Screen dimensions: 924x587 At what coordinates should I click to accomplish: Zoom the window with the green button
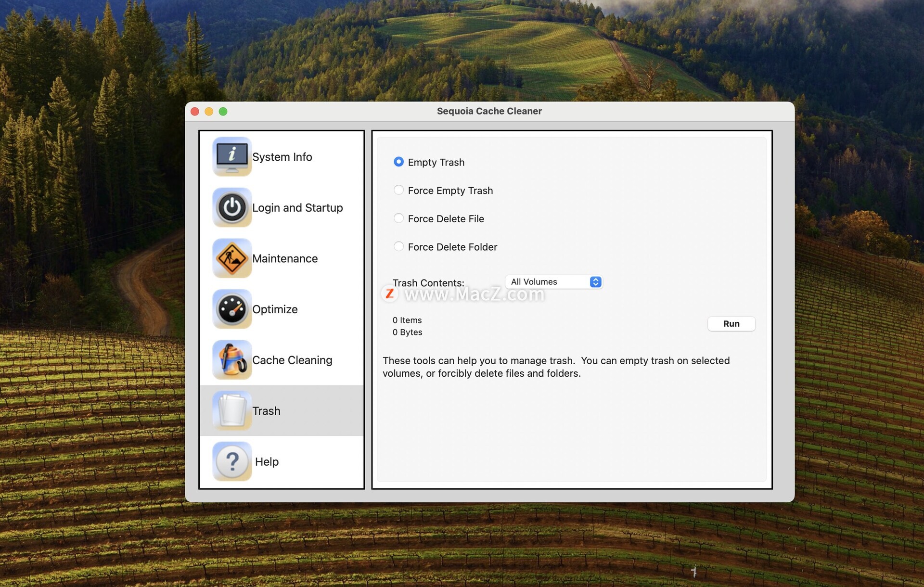223,112
